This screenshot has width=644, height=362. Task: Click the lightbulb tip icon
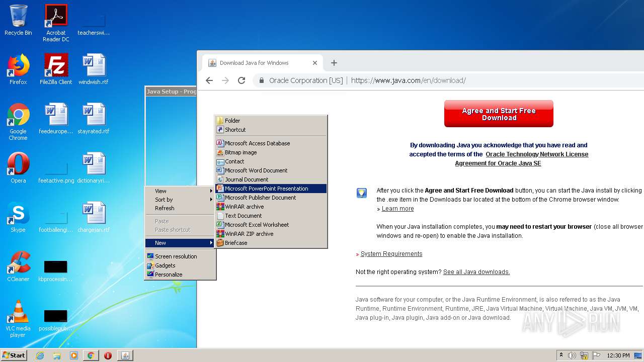pos(362,193)
